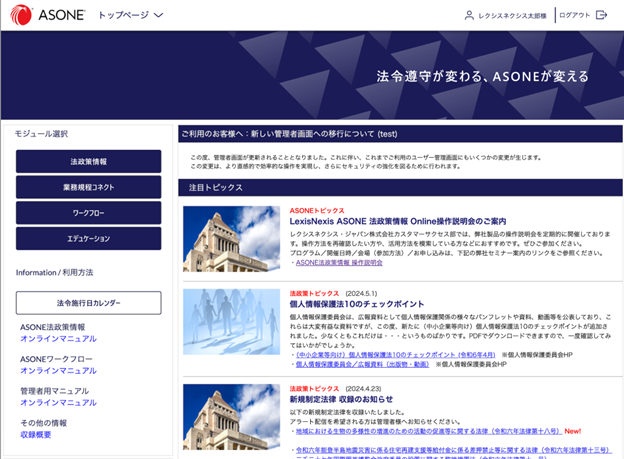Click the (2024.4.23) date text
The height and width of the screenshot is (459, 624).
tap(363, 389)
